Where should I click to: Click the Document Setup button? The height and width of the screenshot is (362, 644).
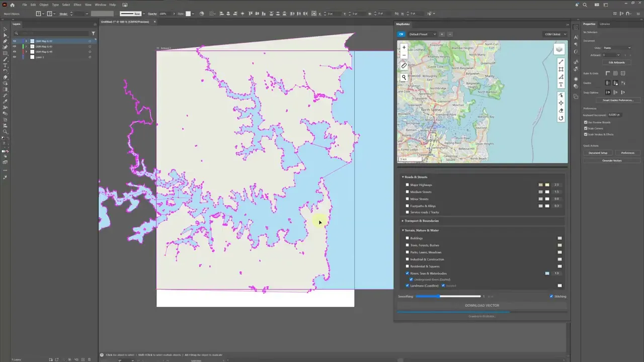pos(598,153)
